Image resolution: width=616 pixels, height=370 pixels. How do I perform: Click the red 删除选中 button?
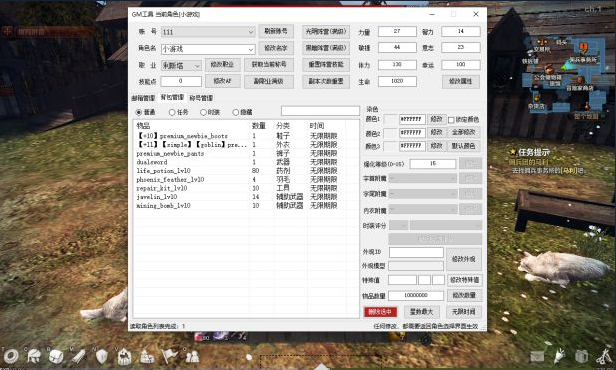[380, 312]
